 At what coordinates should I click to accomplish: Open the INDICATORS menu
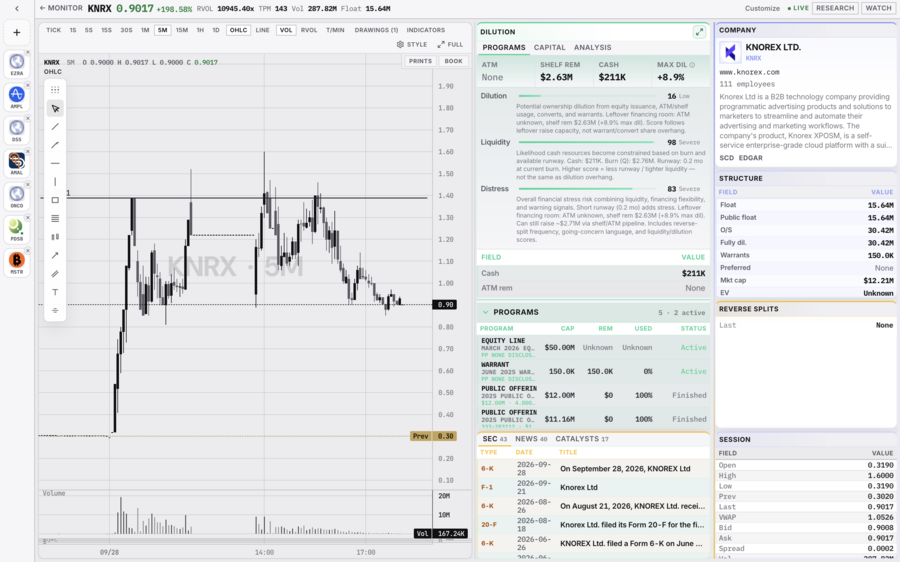pyautogui.click(x=425, y=30)
